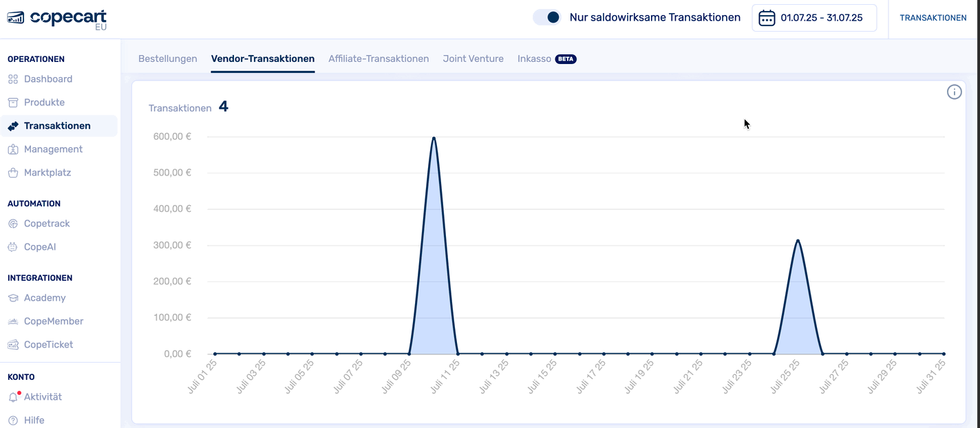The height and width of the screenshot is (428, 980).
Task: Click the Dashboard grid icon
Action: coord(13,79)
